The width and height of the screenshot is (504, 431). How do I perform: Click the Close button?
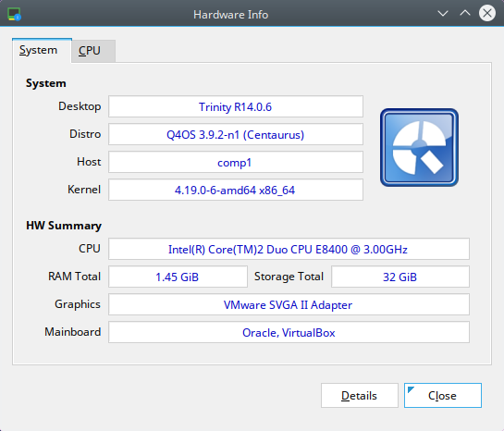(443, 395)
